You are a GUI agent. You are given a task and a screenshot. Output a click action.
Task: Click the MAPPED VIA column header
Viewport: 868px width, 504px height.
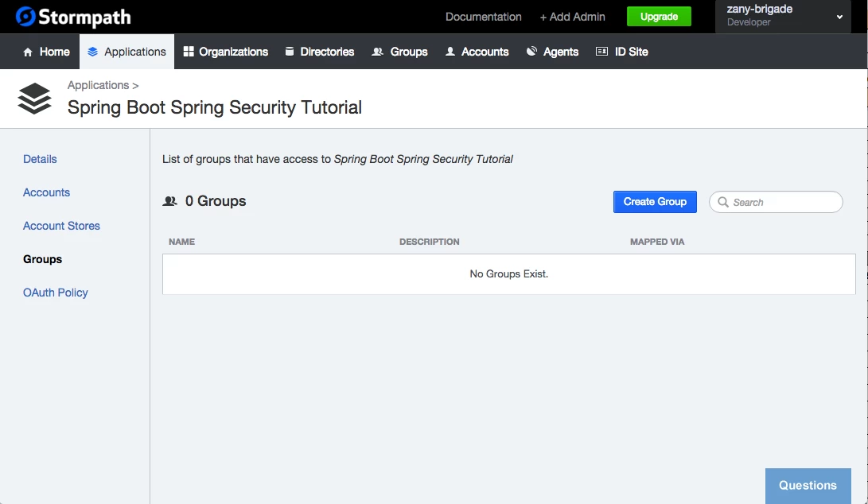(657, 242)
